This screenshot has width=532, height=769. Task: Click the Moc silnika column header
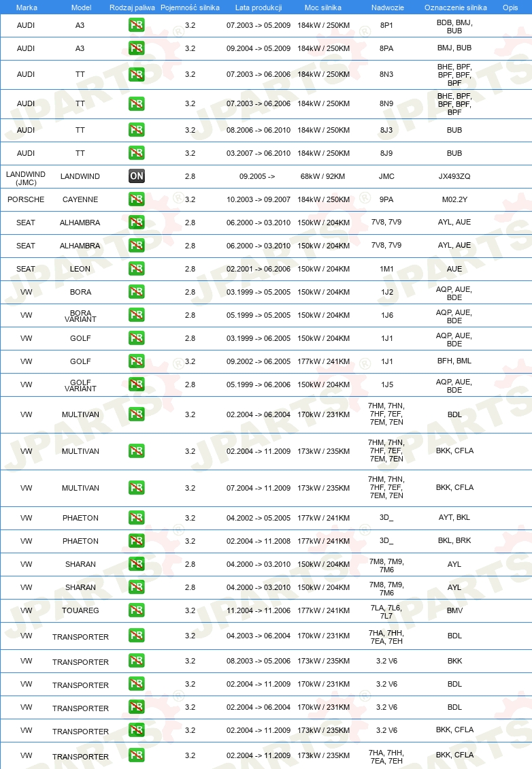[323, 7]
